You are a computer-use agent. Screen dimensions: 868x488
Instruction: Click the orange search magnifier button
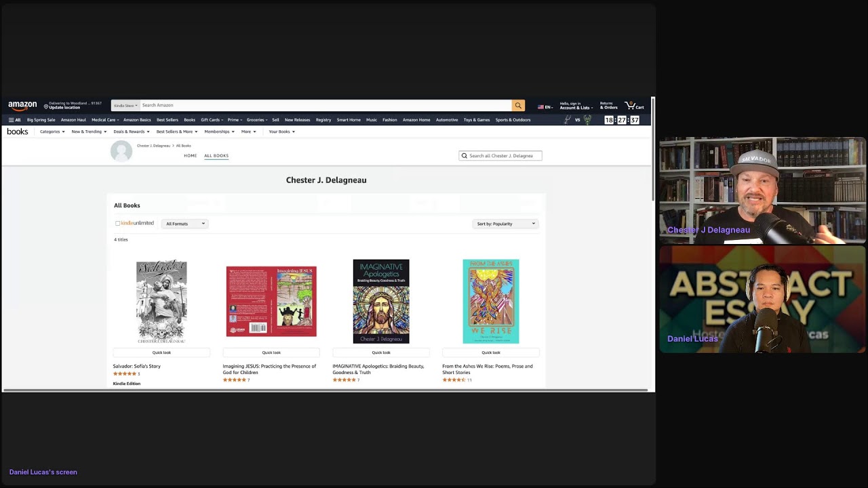pos(518,105)
